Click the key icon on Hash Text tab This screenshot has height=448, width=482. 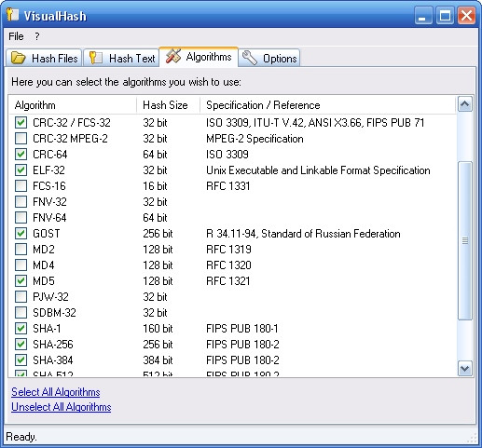point(96,58)
